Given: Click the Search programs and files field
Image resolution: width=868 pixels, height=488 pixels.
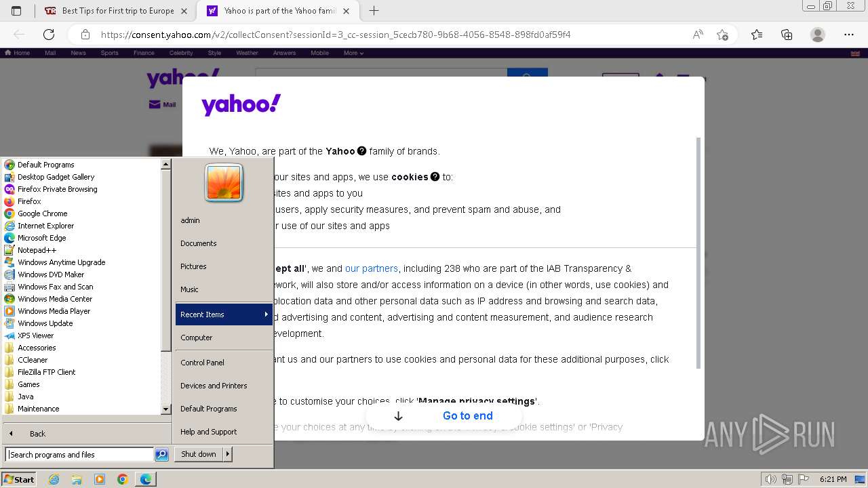Looking at the screenshot, I should click(x=79, y=455).
